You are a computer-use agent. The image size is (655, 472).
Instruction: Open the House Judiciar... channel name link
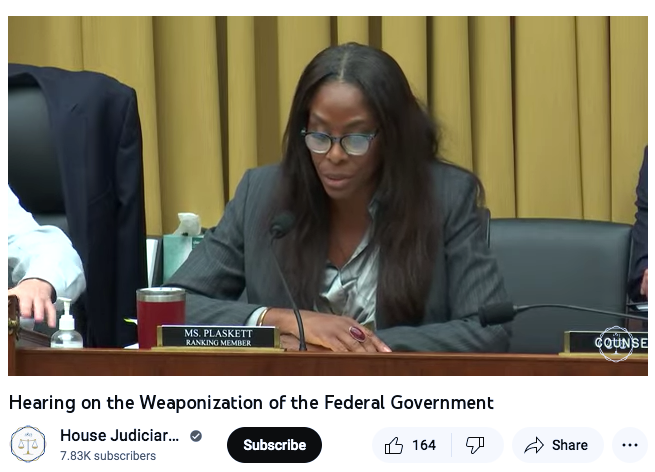pos(119,436)
